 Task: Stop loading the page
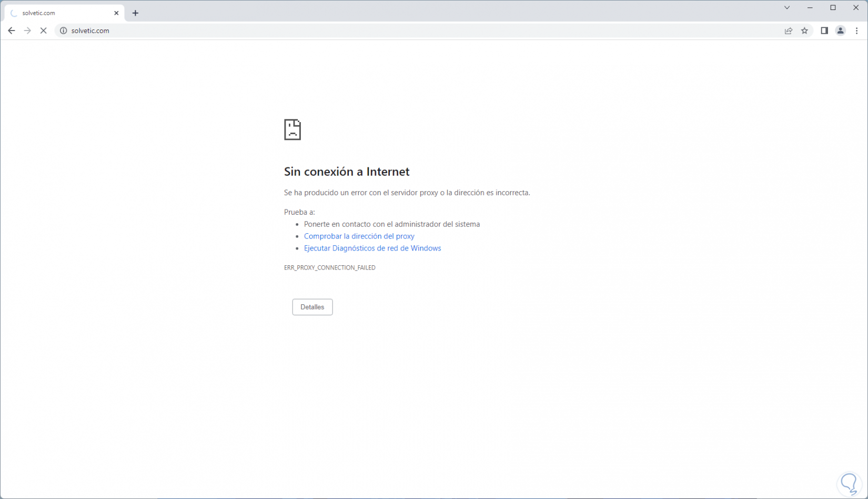44,31
